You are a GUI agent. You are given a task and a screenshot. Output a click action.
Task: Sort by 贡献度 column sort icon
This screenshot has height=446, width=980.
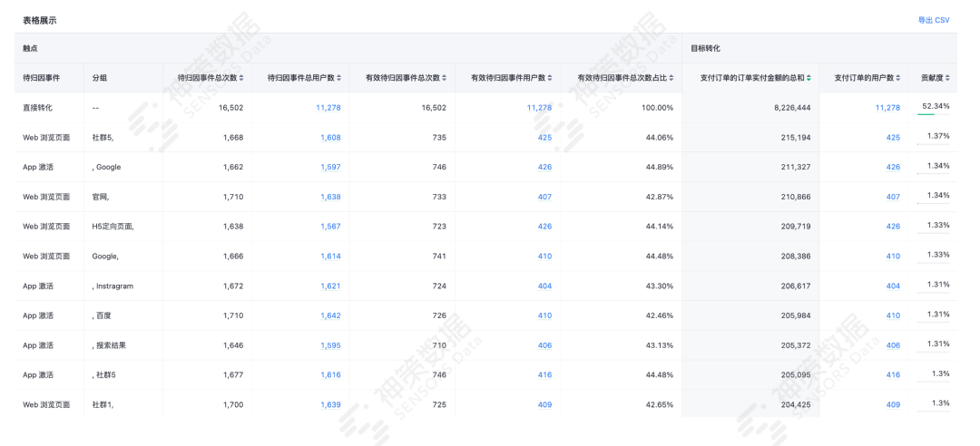pyautogui.click(x=947, y=78)
